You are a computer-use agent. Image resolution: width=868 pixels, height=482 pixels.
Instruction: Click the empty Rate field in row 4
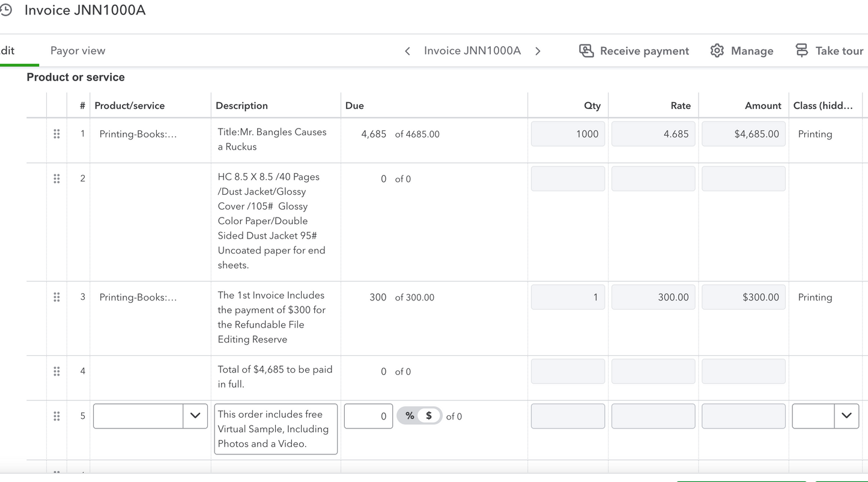coord(653,371)
